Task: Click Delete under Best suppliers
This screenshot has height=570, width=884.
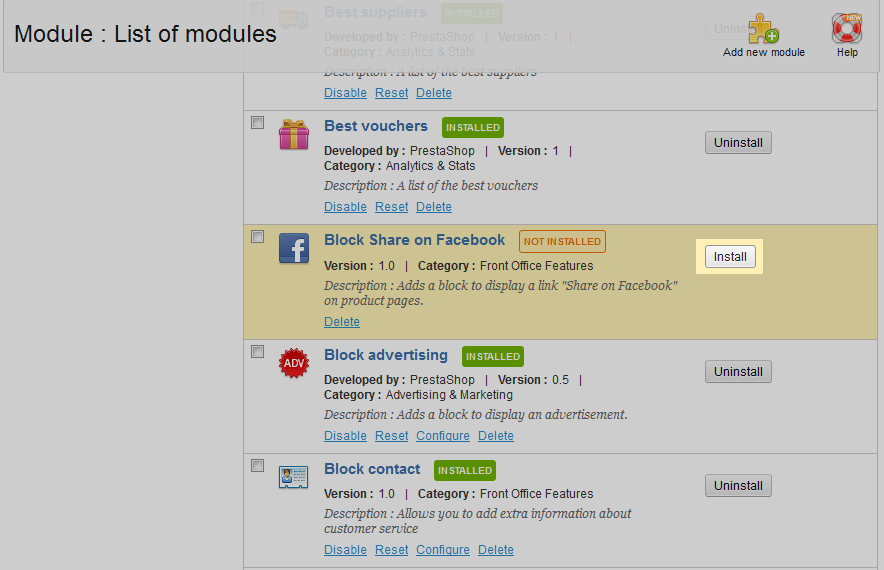Action: pos(434,93)
